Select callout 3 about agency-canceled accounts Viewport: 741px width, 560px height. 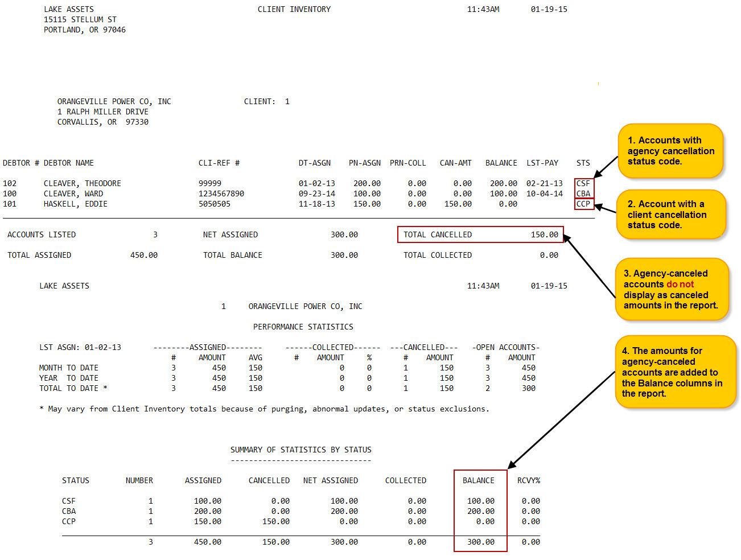pos(671,289)
